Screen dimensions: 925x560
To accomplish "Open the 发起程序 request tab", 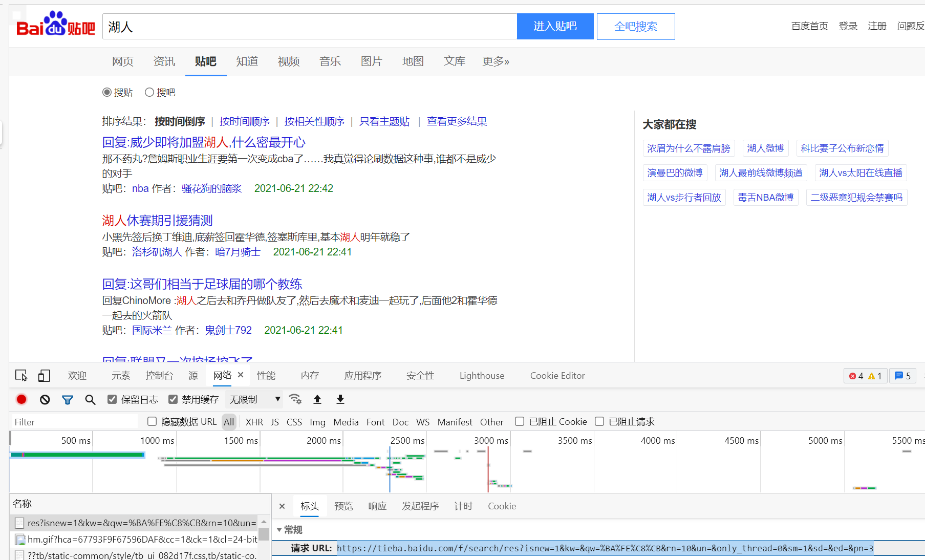I will pyautogui.click(x=420, y=506).
